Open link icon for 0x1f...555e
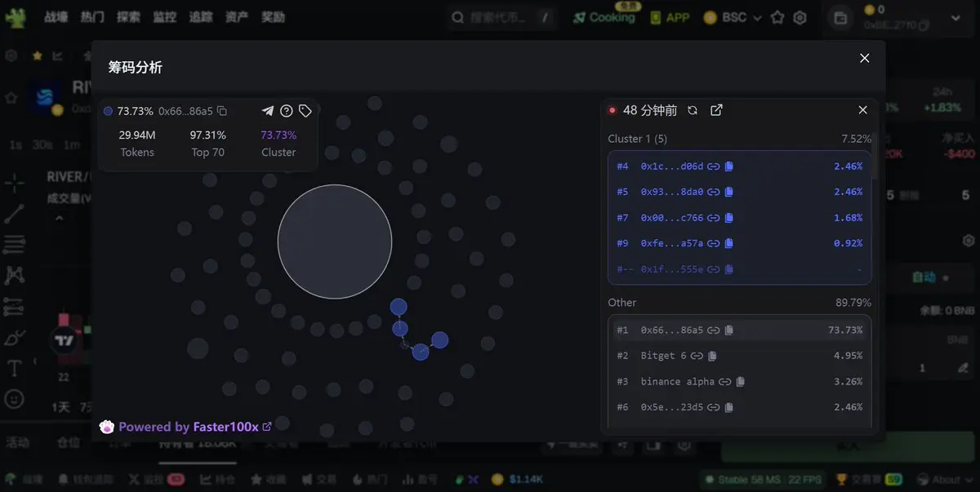Screen dimensions: 980x492 point(714,269)
